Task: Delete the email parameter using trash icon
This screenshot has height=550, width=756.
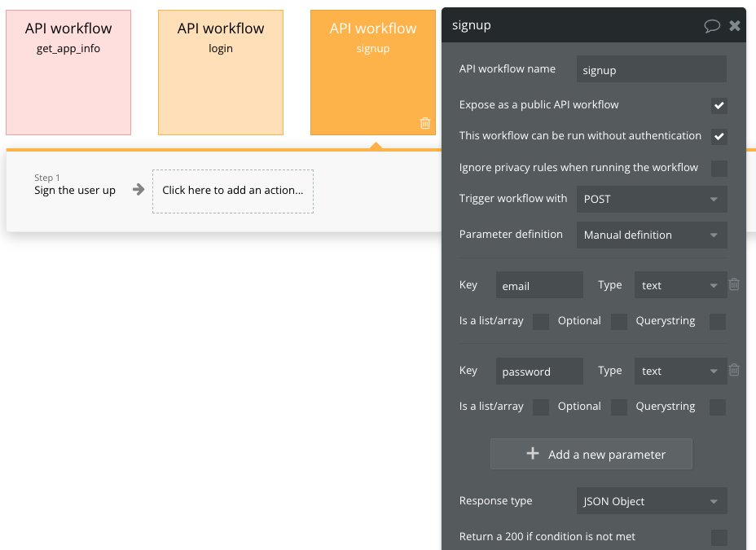Action: [x=734, y=284]
